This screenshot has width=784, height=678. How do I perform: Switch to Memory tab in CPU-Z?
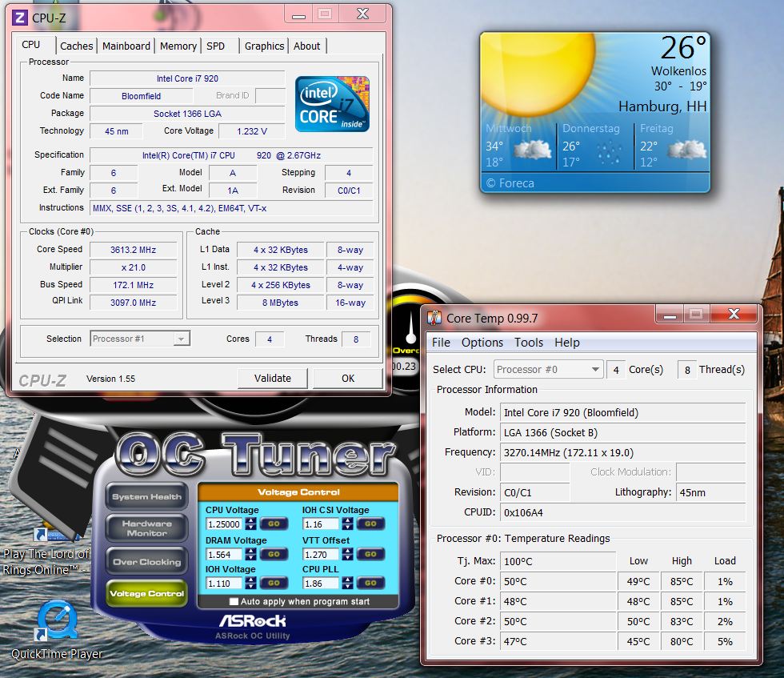tap(178, 46)
